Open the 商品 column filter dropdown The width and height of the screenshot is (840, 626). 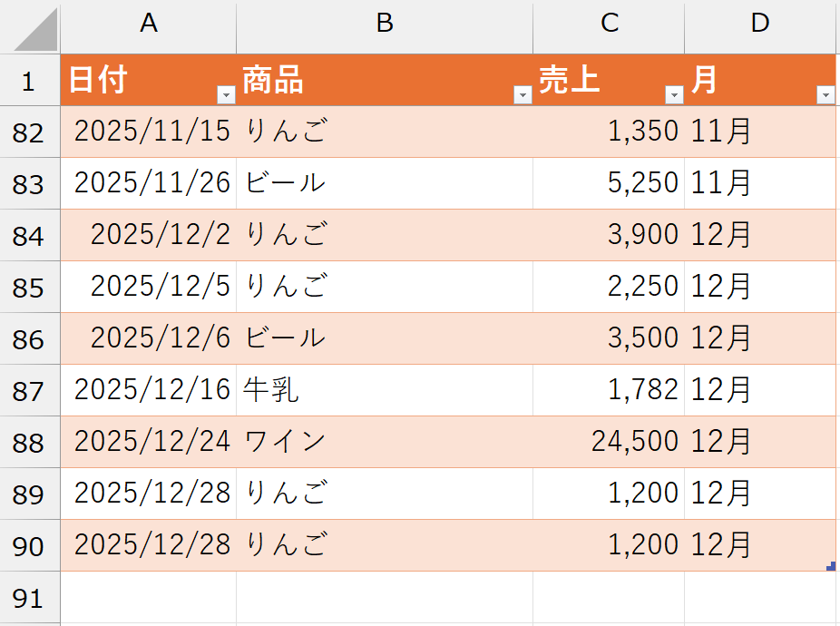(522, 93)
